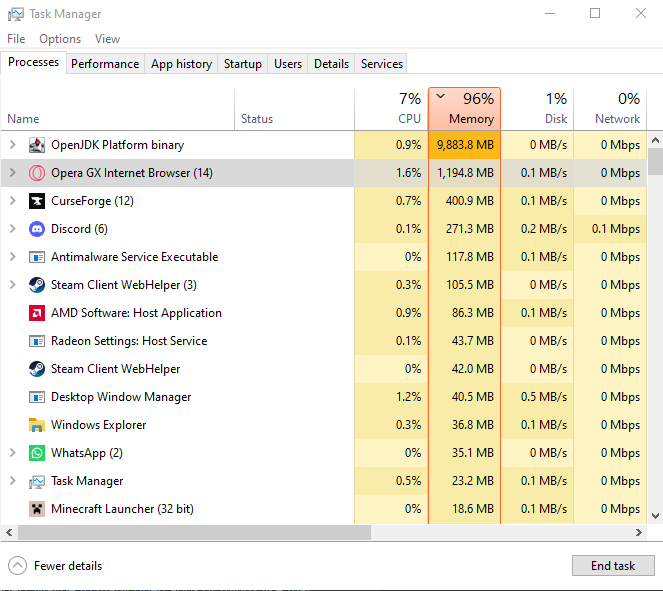Click the Antimalware Service Executable icon
663x591 pixels.
pyautogui.click(x=37, y=257)
